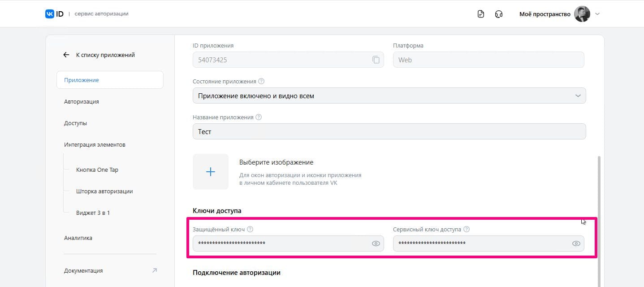644x287 pixels.
Task: Open the Моё пространство account menu
Action: click(x=559, y=14)
